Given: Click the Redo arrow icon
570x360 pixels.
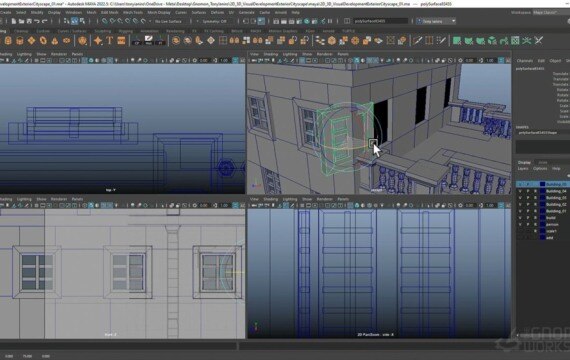Looking at the screenshot, I should 45,21.
